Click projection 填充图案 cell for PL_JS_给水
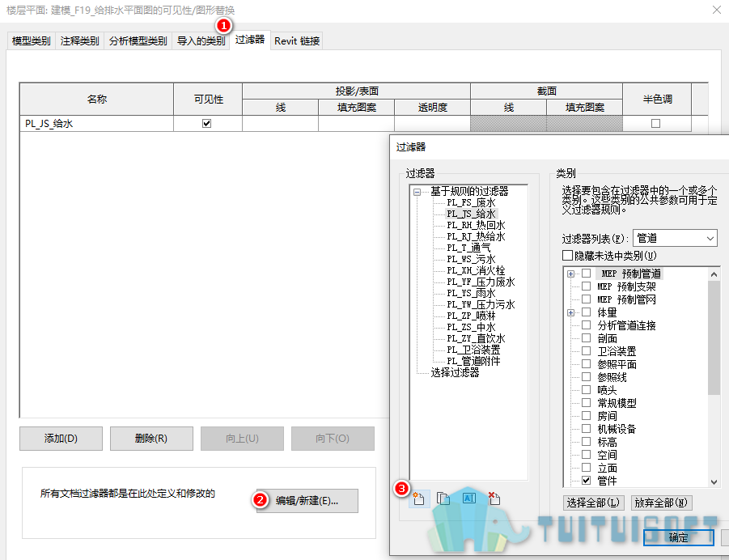The width and height of the screenshot is (729, 560). pos(357,123)
